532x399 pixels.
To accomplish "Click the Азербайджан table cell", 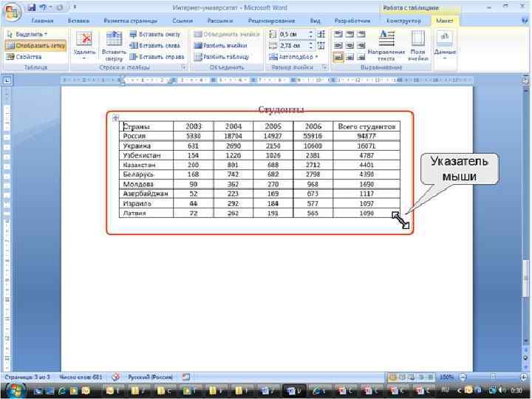I will (x=146, y=194).
